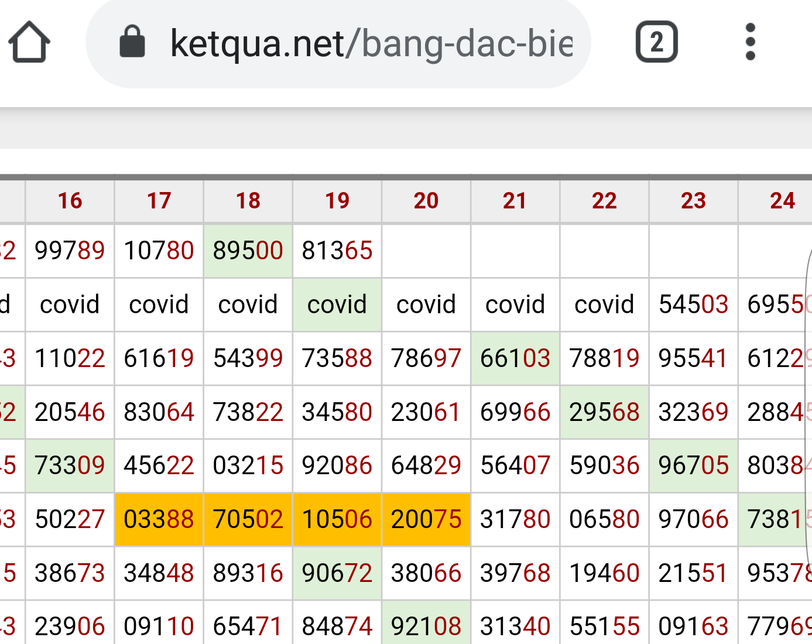The image size is (812, 644).
Task: Tap the padlock site security icon
Action: pos(132,42)
